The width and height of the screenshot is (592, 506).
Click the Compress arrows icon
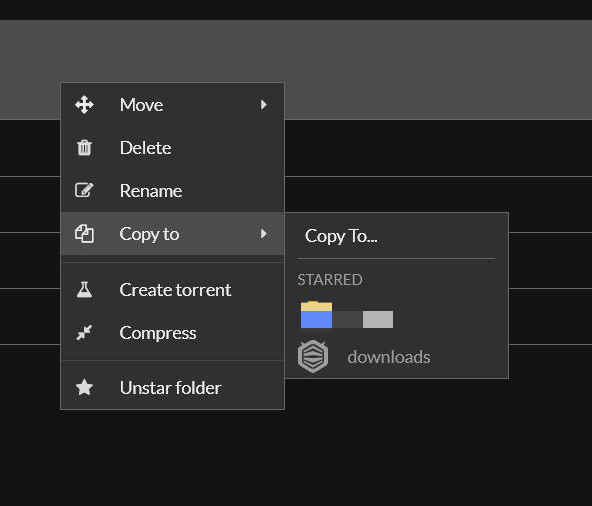coord(84,333)
